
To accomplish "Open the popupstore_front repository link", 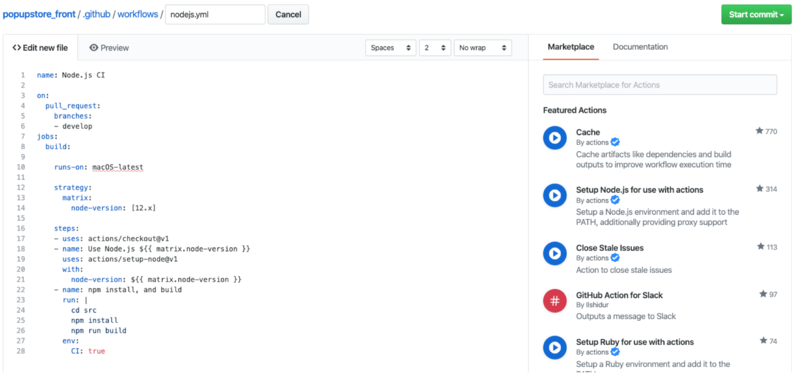I will [39, 14].
